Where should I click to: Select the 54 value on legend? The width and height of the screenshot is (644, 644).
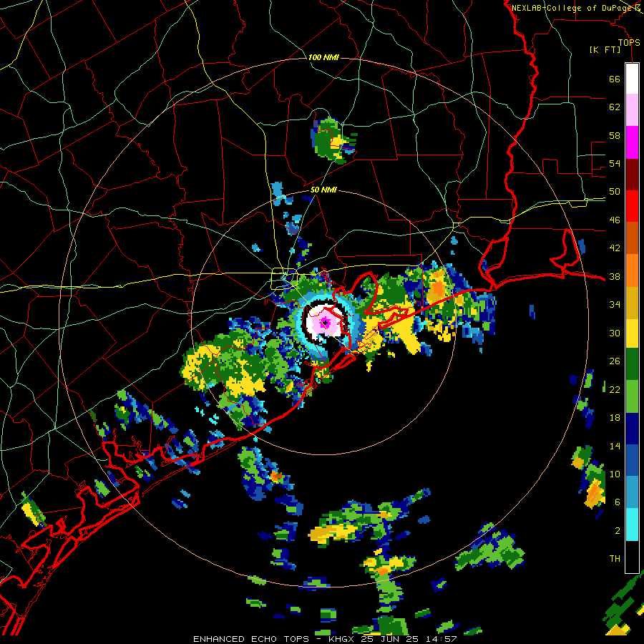tap(615, 163)
